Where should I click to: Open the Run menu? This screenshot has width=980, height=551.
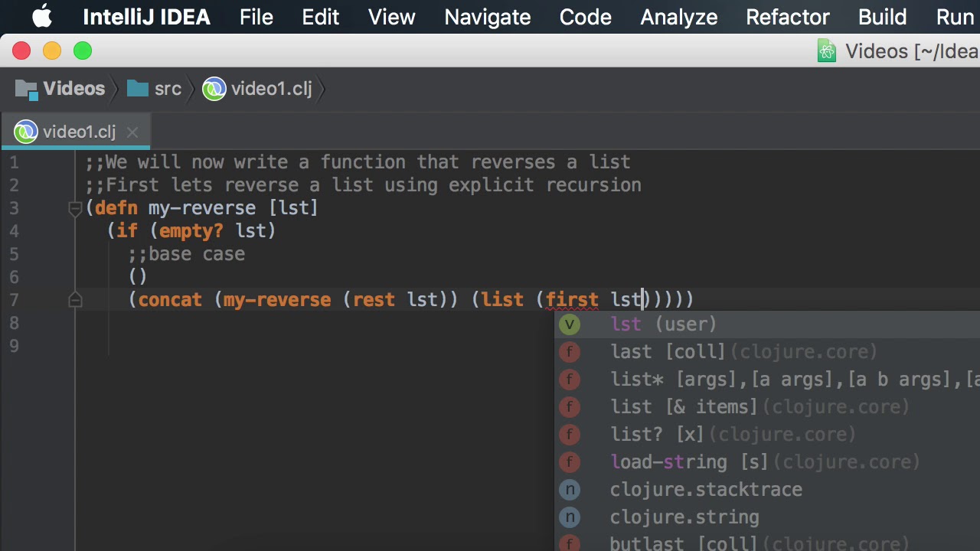point(955,17)
